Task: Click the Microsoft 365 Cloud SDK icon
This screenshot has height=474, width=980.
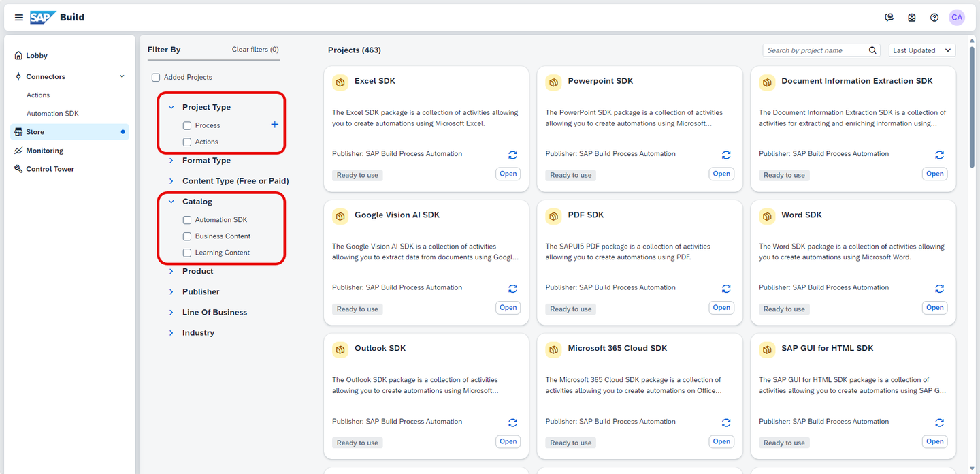Action: (x=554, y=350)
